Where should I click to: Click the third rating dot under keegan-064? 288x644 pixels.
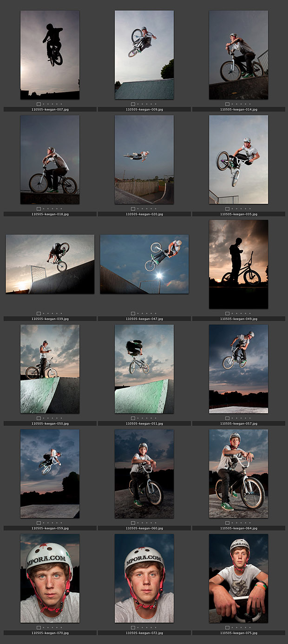pos(242,523)
